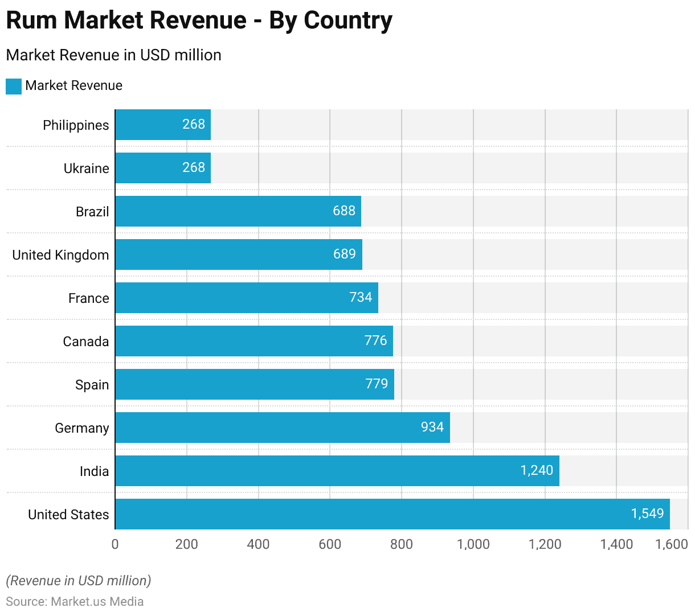
Task: Click the Philippines bar showing 268
Action: click(x=163, y=125)
